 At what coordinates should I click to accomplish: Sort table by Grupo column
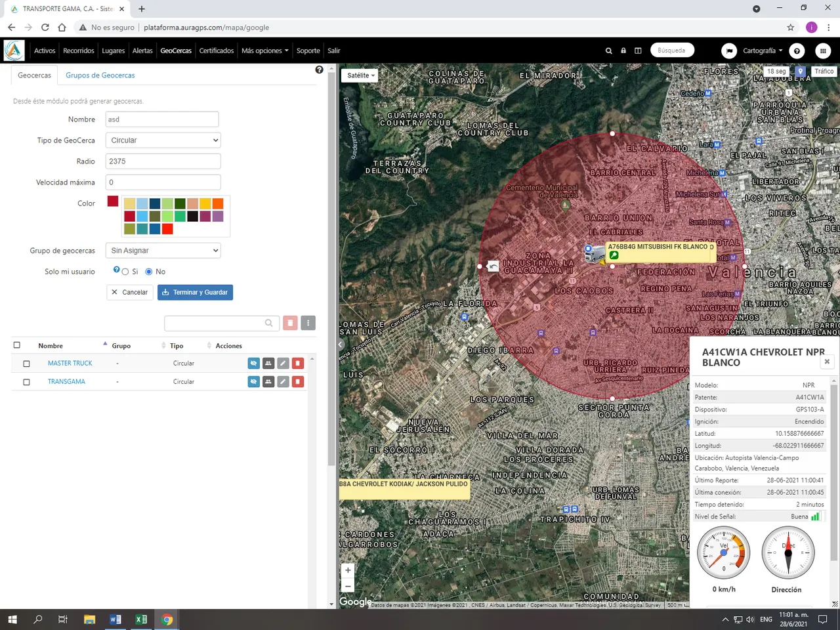(121, 346)
